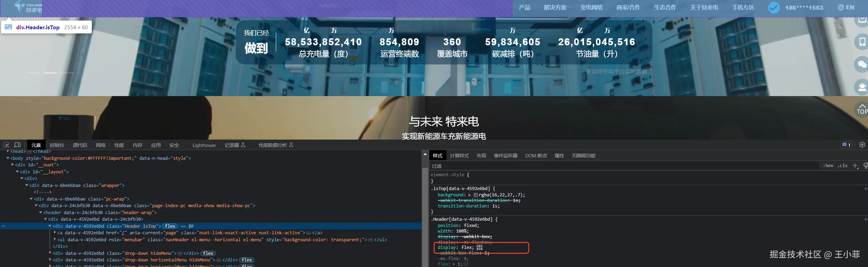The image size is (868, 267).
Task: Toggle flex badge on drop-down hideMenu row
Action: pos(208,253)
